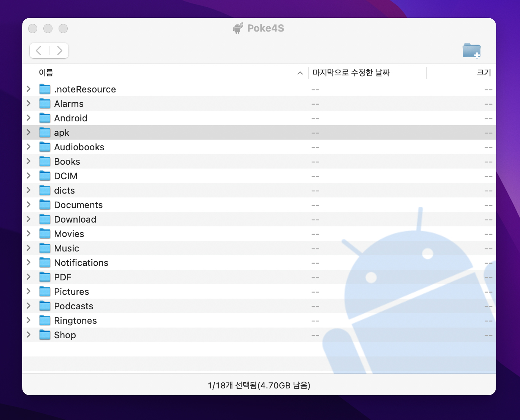Expand the .noteResource folder chevron
This screenshot has height=420, width=520.
click(29, 89)
